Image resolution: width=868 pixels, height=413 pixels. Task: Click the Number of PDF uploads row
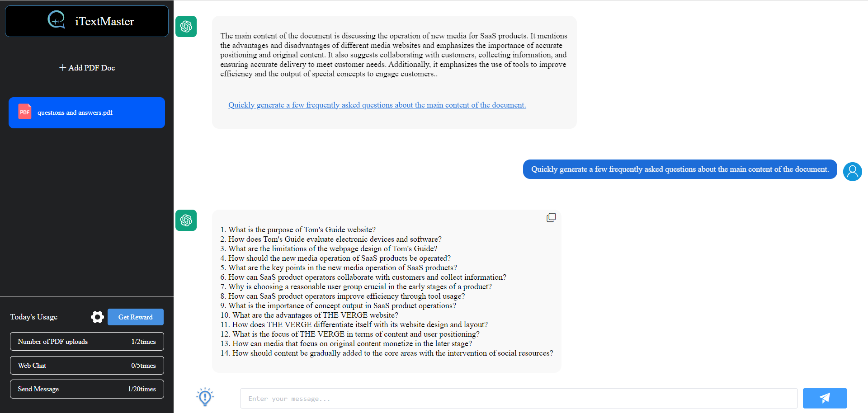pos(86,341)
